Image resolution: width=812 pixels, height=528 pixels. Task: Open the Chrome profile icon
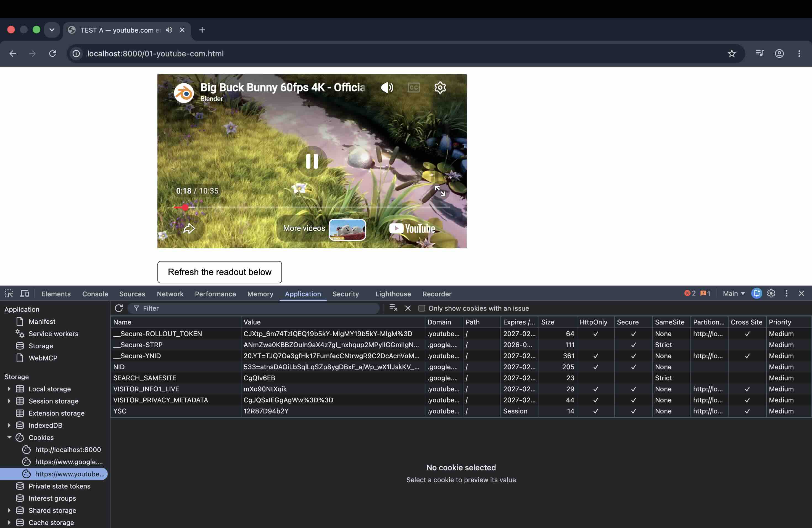coord(779,54)
